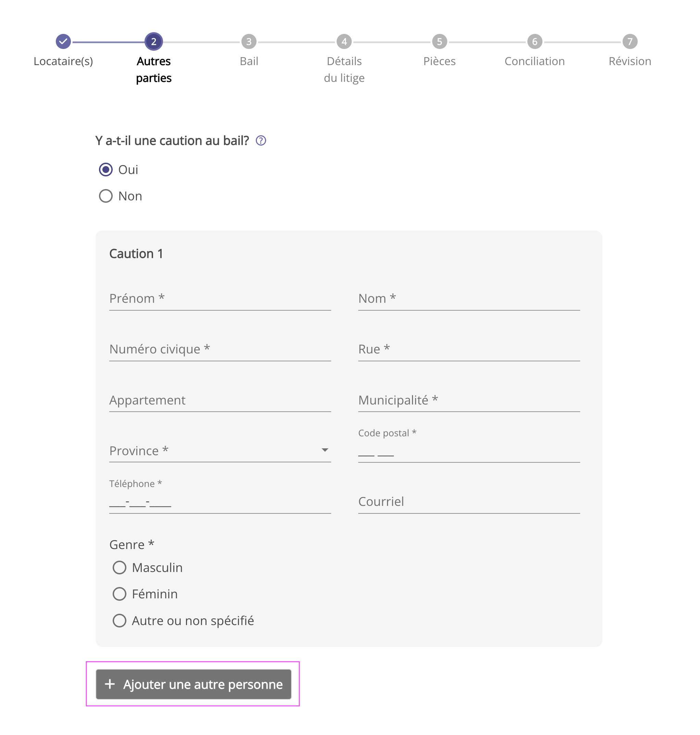Focus the Prénom input field
The height and width of the screenshot is (735, 700).
[220, 299]
